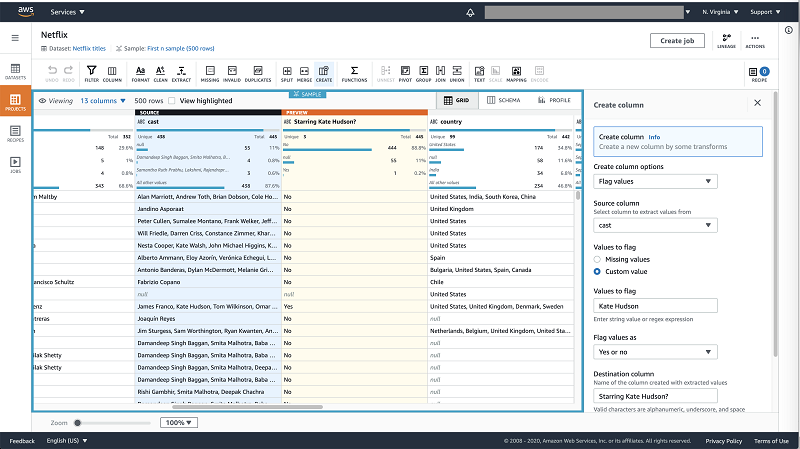Screen dimensions: 800x449
Task: Click the Destination column name field
Action: tap(655, 396)
